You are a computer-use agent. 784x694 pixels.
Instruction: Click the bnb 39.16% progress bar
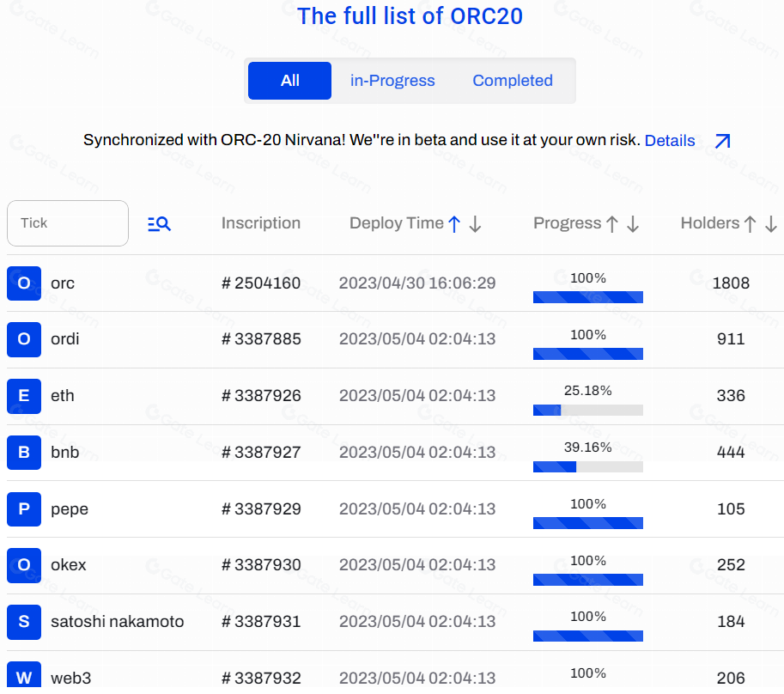click(x=588, y=466)
